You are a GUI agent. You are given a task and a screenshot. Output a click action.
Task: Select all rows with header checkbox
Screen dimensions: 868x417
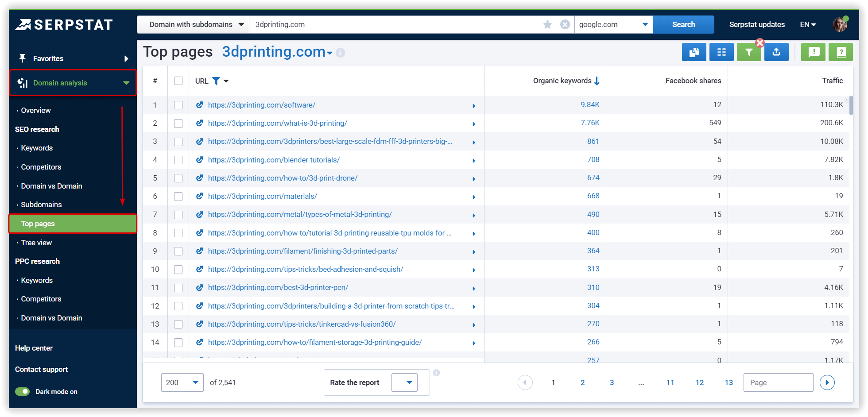point(178,81)
